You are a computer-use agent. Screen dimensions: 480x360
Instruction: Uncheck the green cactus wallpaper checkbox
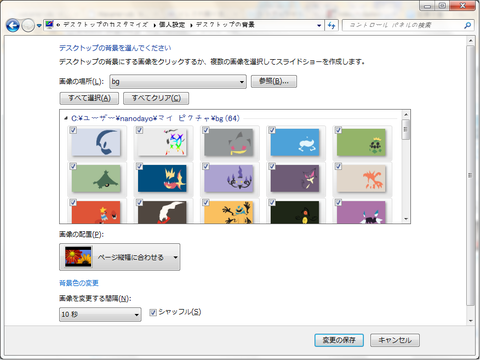coord(339,130)
